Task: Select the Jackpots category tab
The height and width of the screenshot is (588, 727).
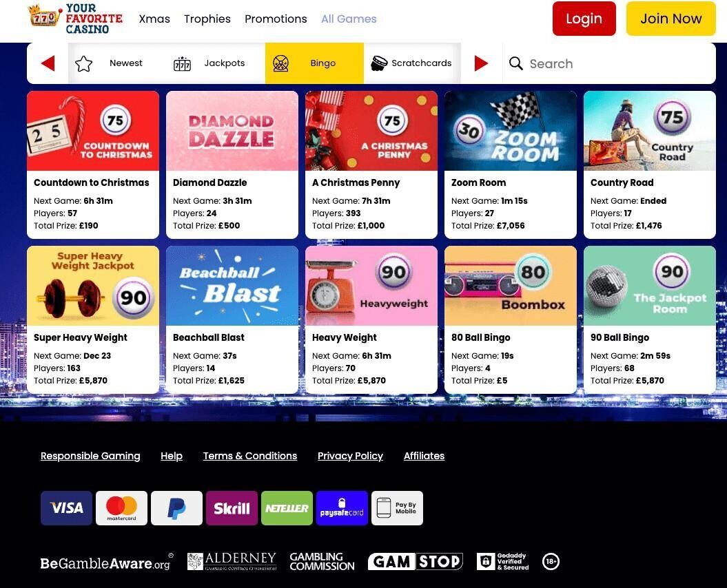Action: (x=209, y=63)
